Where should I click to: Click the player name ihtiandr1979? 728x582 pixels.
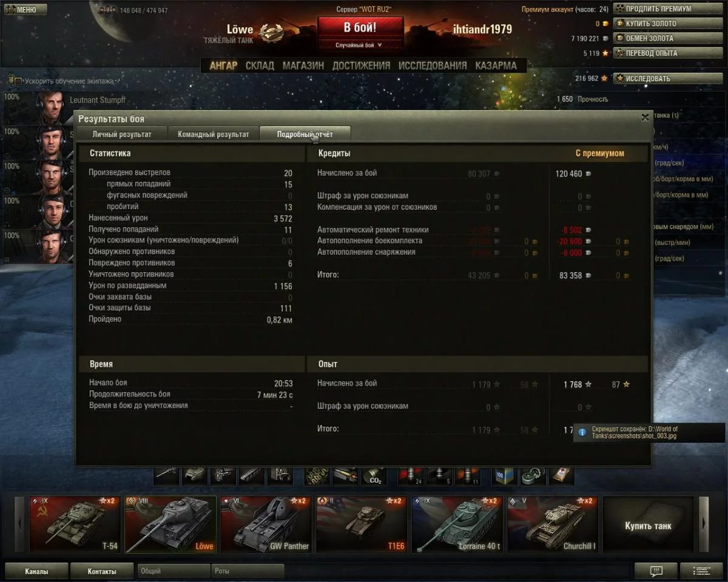click(482, 29)
